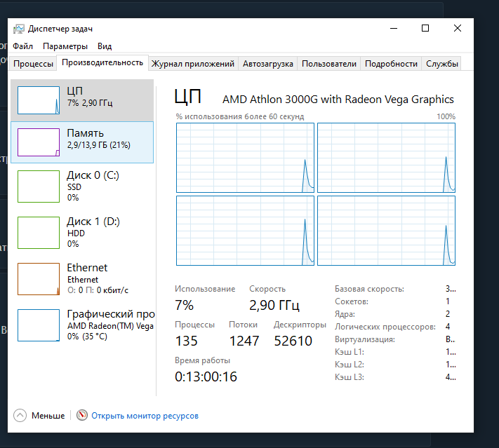Switch to the Журнал приложений tab
This screenshot has width=499, height=448.
pyautogui.click(x=193, y=64)
